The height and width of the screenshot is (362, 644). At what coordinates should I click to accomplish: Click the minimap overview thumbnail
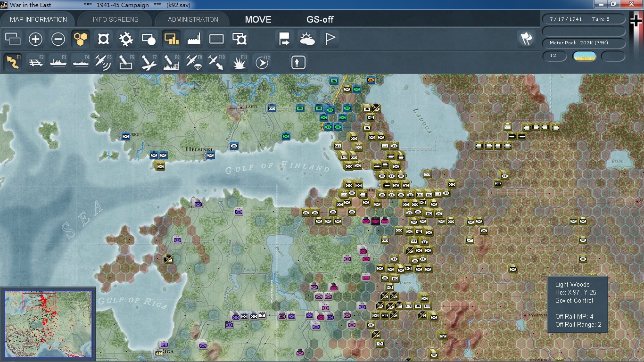point(48,325)
